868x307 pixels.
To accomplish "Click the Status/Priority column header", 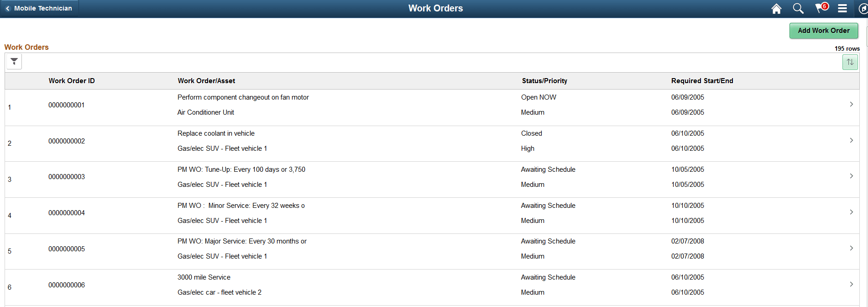I will 544,80.
